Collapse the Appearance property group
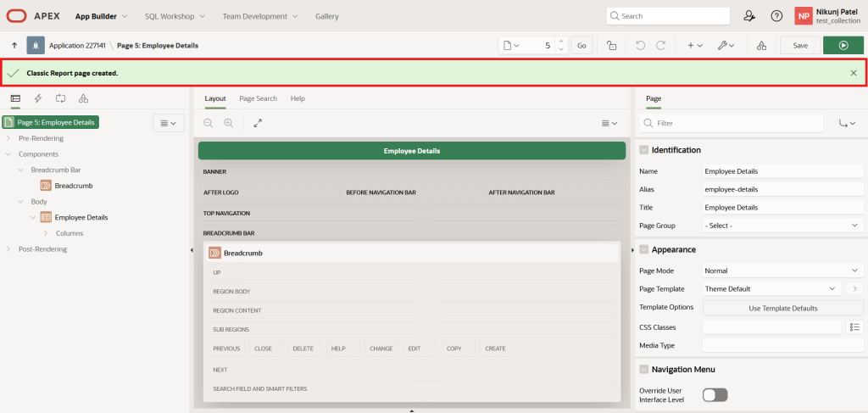The height and width of the screenshot is (413, 868). coord(644,249)
